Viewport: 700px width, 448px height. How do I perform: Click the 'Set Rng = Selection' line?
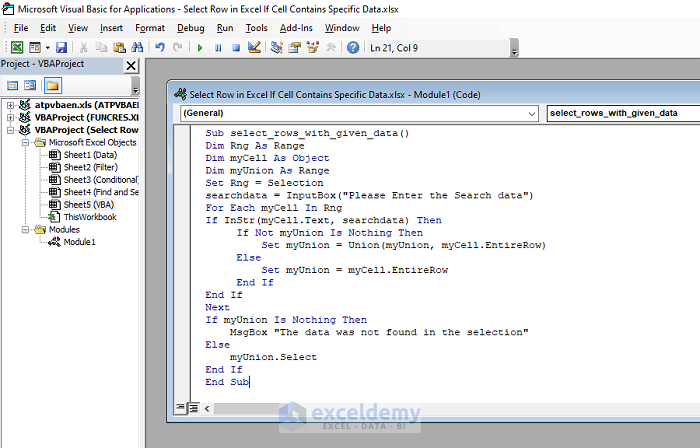pyautogui.click(x=264, y=183)
